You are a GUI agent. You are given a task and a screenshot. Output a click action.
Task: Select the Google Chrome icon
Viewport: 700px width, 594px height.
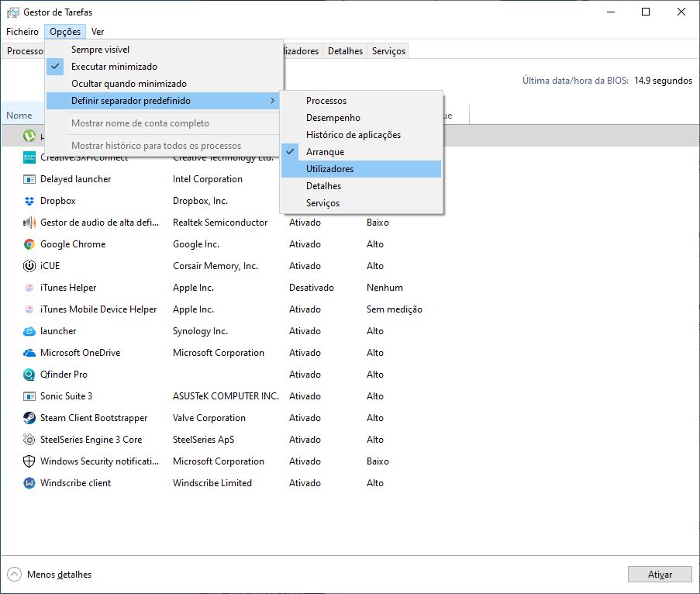(29, 244)
